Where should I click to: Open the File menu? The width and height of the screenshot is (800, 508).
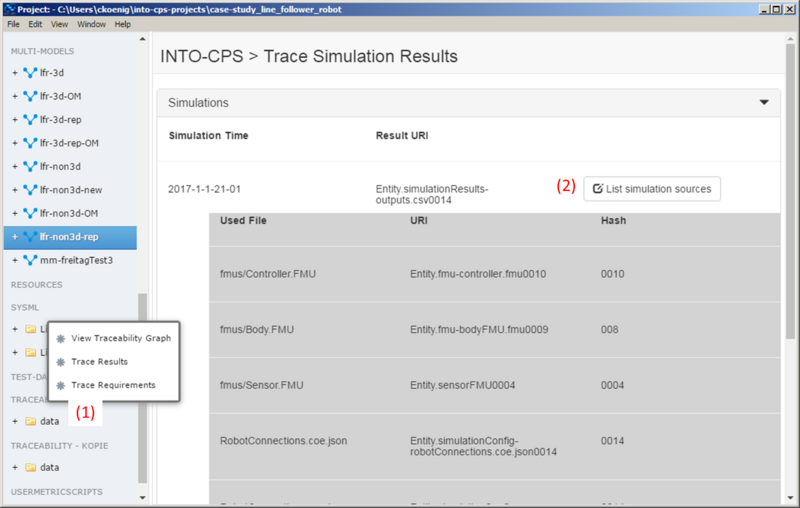click(14, 24)
